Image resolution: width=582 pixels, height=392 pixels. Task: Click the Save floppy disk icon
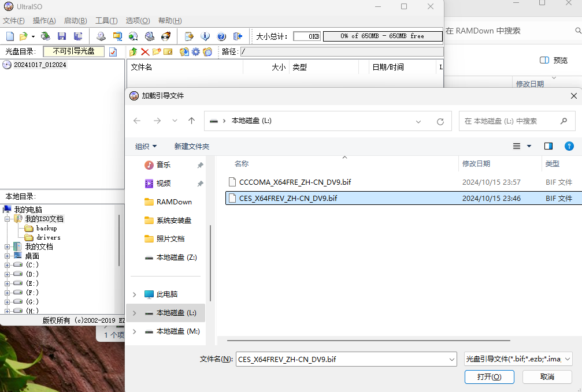click(x=62, y=36)
